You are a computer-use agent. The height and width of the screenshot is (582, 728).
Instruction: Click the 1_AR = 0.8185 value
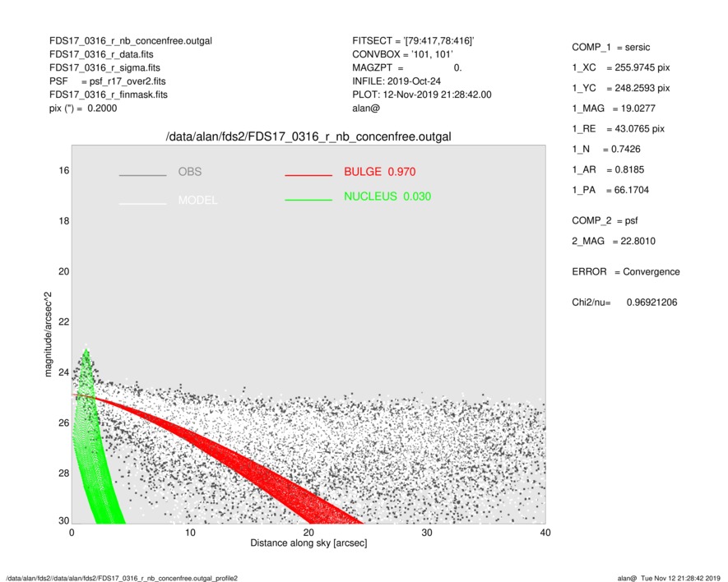[608, 170]
